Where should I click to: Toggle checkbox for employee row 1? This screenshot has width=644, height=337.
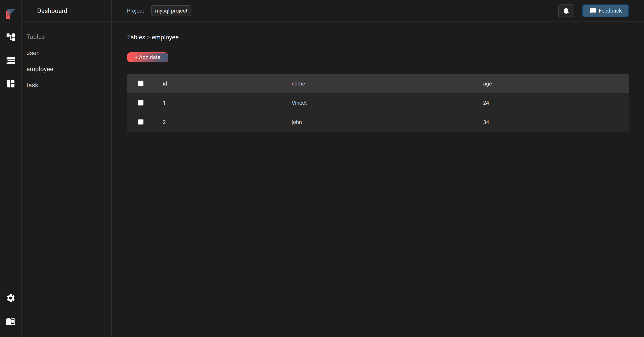pyautogui.click(x=141, y=102)
